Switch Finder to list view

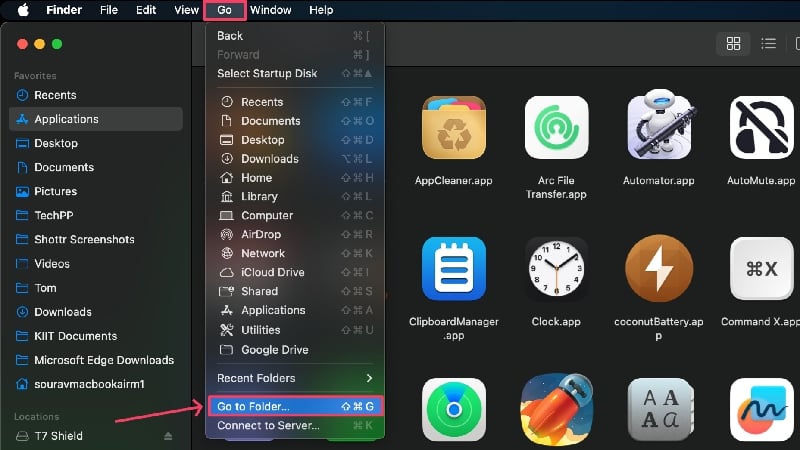[768, 44]
